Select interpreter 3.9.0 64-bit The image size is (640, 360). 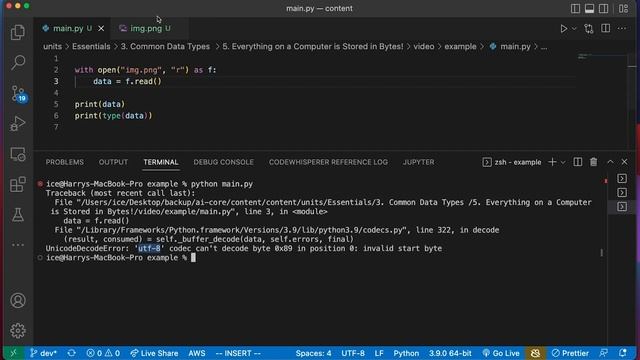pyautogui.click(x=450, y=353)
